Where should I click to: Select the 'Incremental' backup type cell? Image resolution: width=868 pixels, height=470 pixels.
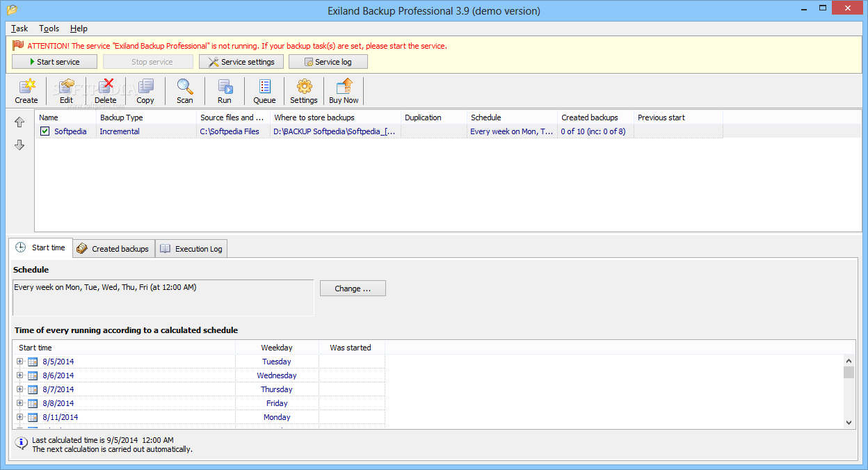point(146,131)
